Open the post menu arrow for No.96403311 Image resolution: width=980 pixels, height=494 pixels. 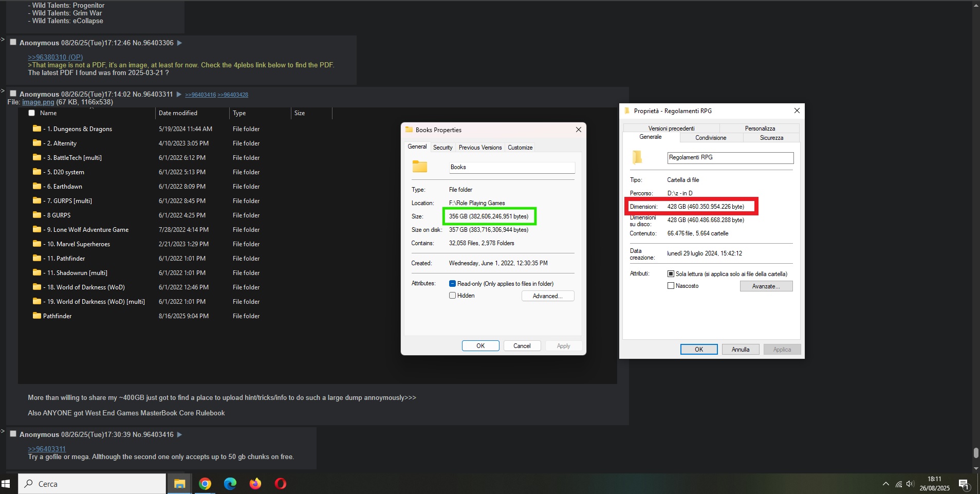pyautogui.click(x=179, y=94)
